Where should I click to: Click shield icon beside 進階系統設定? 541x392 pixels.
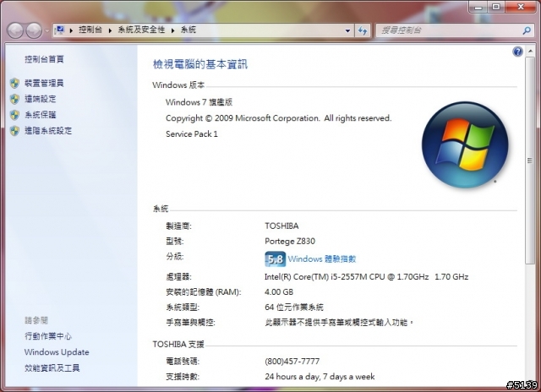[14, 131]
